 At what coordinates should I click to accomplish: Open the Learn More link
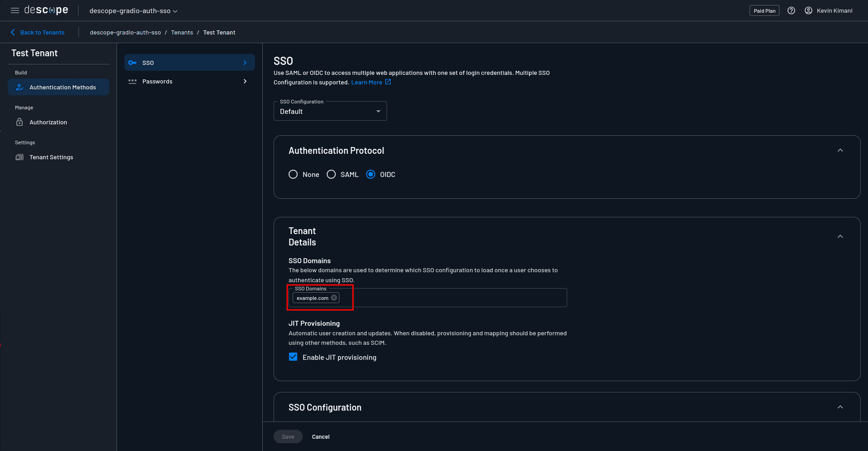368,82
